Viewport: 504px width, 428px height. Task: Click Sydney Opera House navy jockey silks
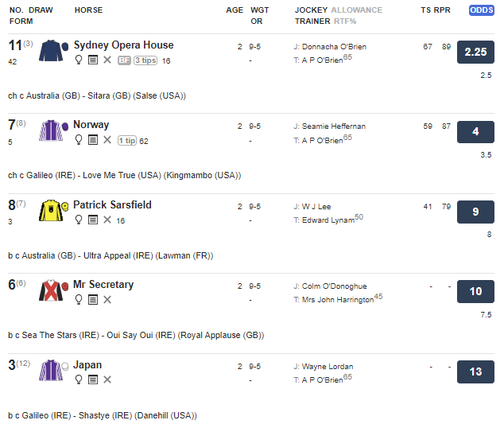coord(53,50)
